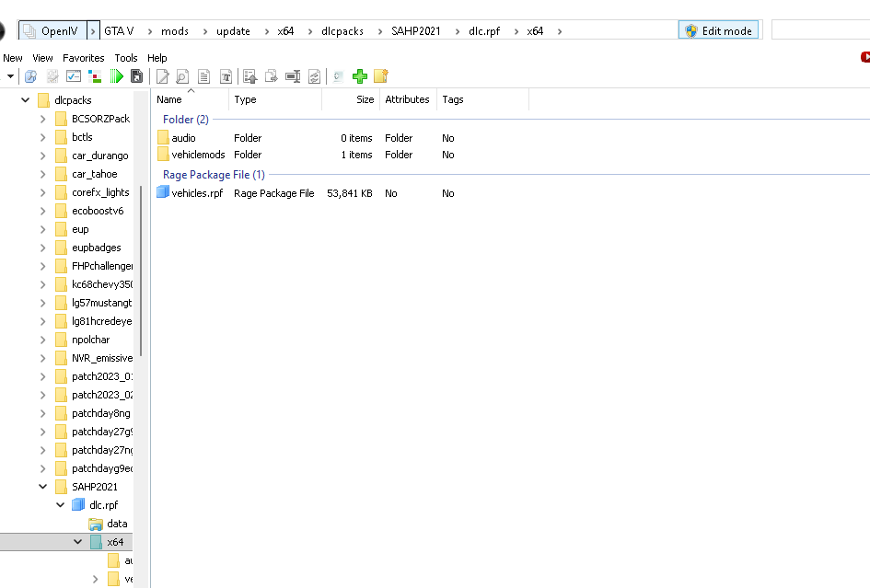
Task: Click the dlc.rpf archive icon in tree
Action: pyautogui.click(x=78, y=505)
